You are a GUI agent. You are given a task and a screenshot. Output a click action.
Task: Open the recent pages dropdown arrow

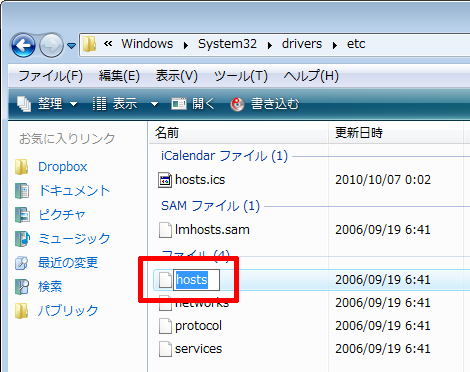point(71,45)
